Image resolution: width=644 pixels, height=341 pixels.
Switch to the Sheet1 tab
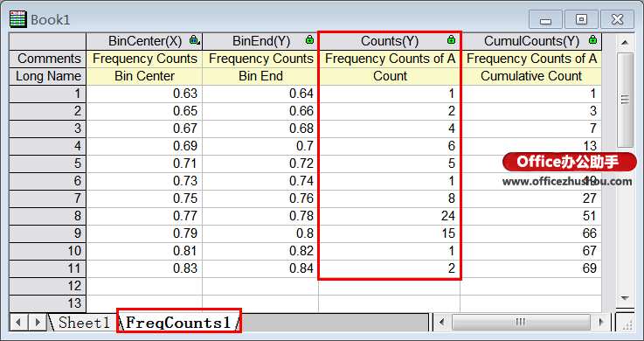pos(83,323)
